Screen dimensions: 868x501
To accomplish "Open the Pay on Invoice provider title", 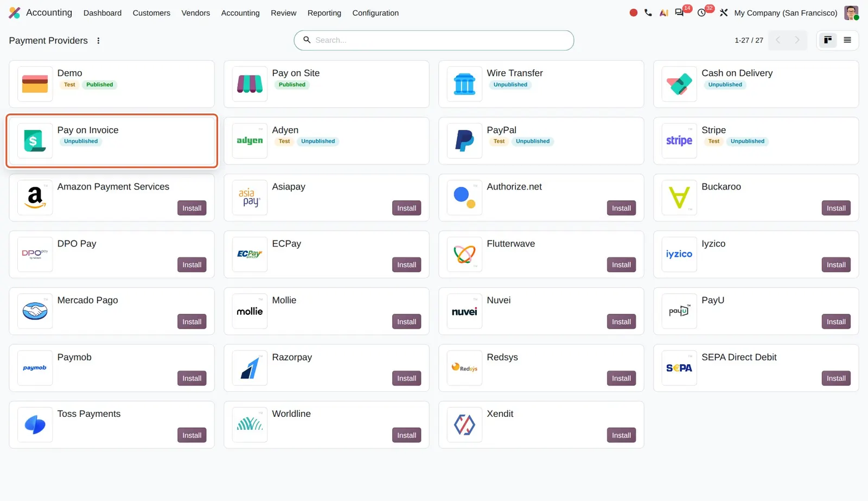I will 88,130.
